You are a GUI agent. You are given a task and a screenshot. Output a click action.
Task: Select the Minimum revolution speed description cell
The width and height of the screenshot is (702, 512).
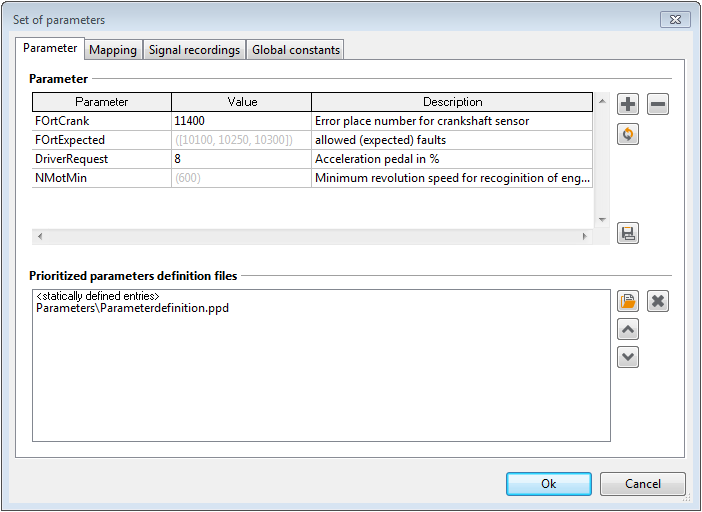pyautogui.click(x=452, y=178)
